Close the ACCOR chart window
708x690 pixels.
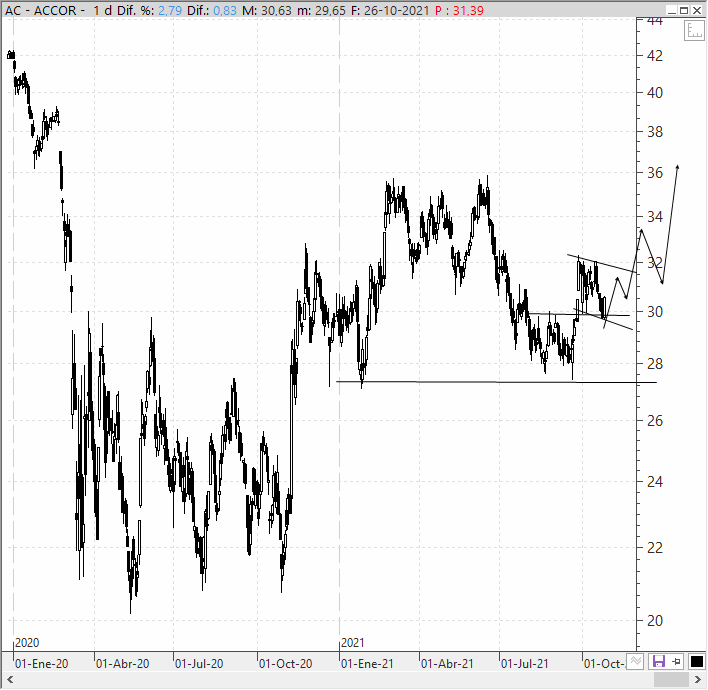pos(697,10)
